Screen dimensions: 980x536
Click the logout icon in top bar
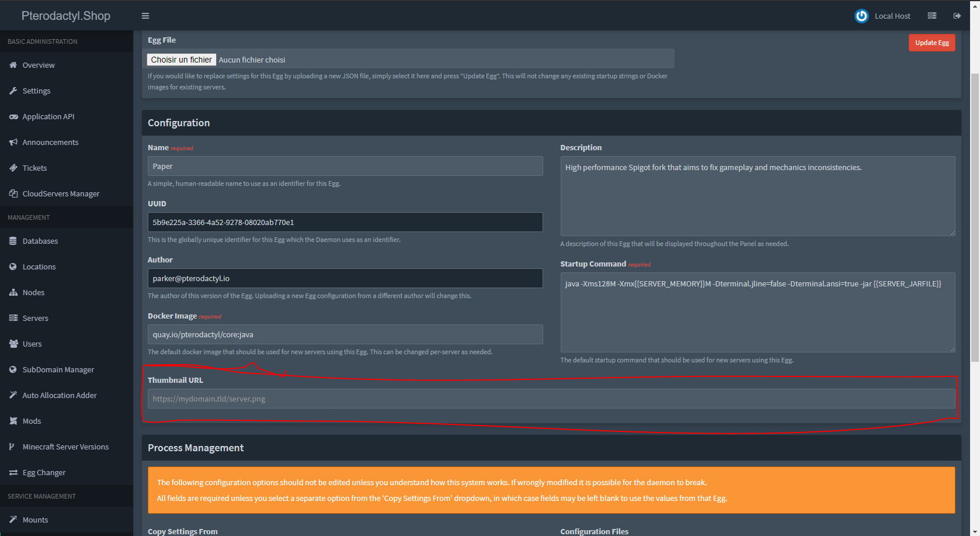957,16
